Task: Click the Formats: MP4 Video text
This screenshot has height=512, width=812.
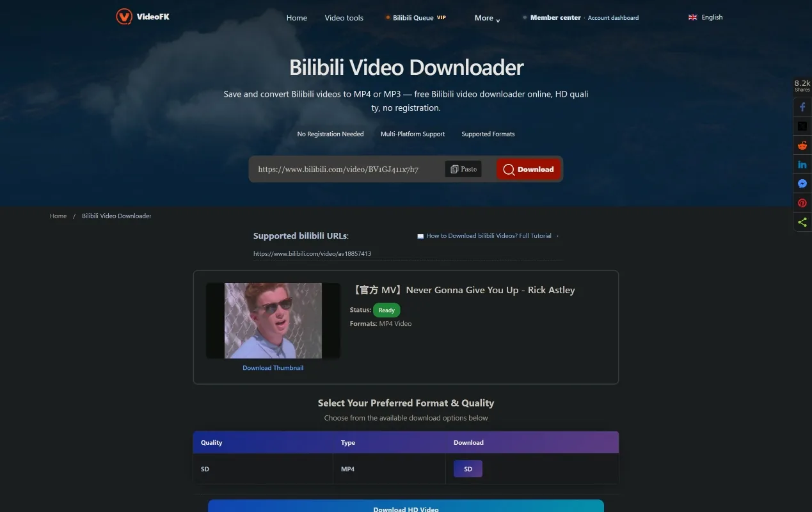Action: pos(381,324)
